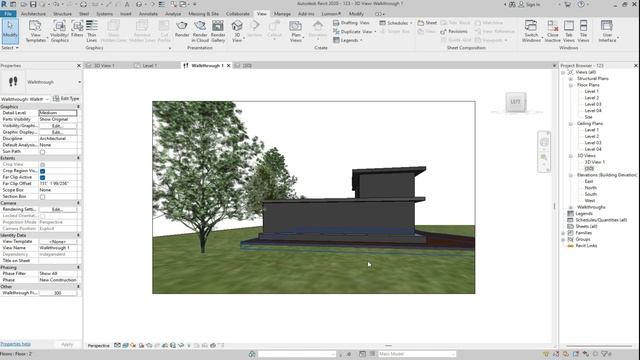Click the Render tool
The height and width of the screenshot is (360, 640).
[x=182, y=29]
